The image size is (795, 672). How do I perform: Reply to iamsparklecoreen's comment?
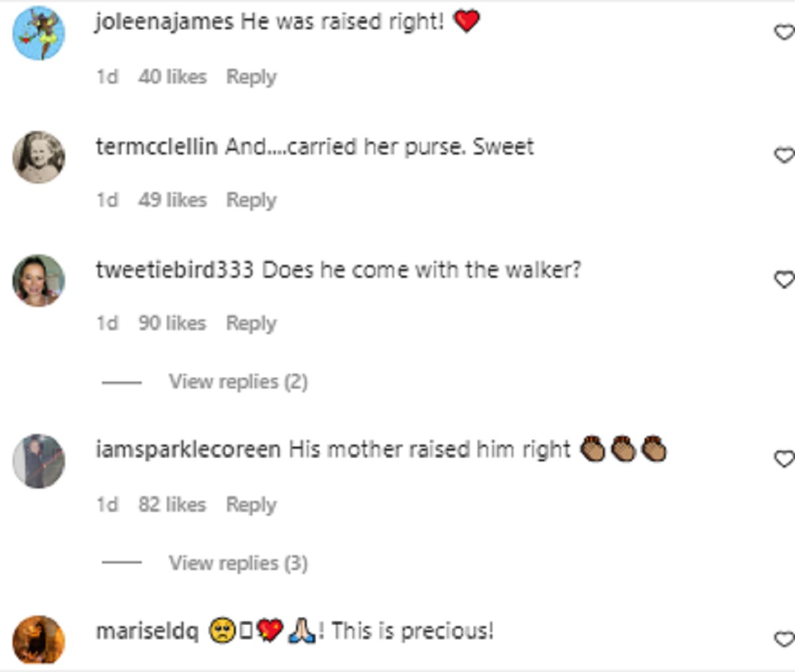pos(251,505)
